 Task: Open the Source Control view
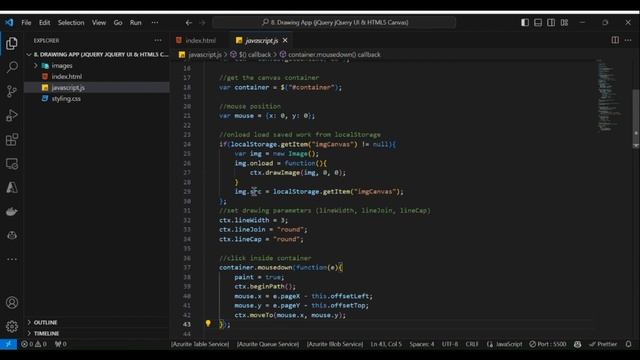[12, 91]
